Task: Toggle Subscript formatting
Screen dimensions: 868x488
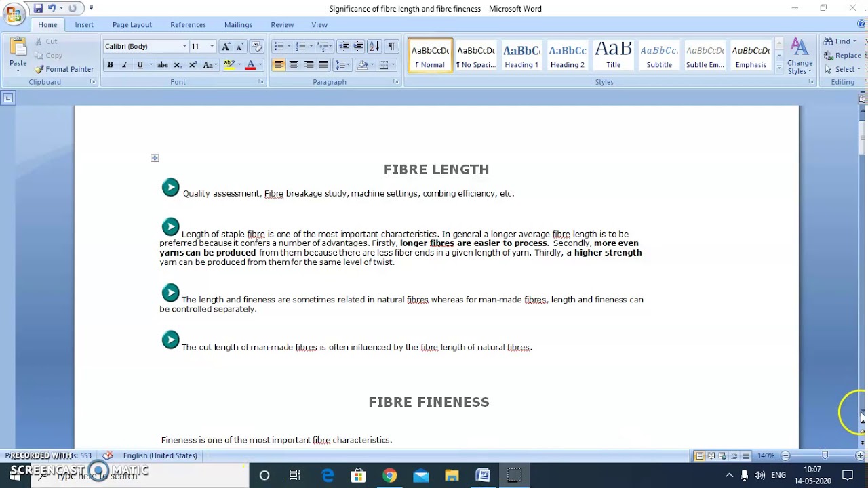Action: click(178, 65)
